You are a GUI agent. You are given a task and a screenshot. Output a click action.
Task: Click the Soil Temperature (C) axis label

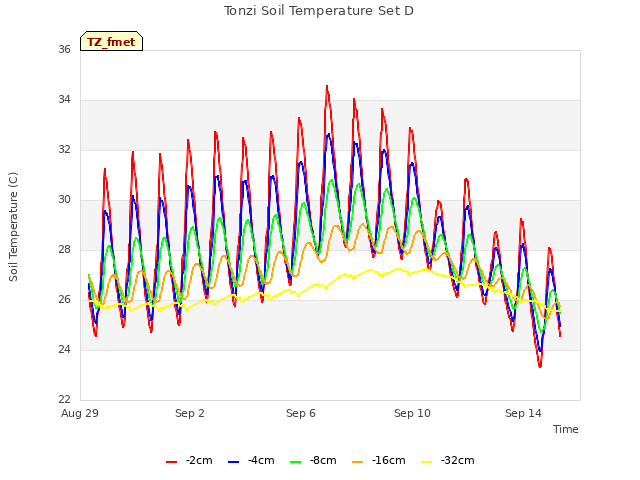click(13, 227)
